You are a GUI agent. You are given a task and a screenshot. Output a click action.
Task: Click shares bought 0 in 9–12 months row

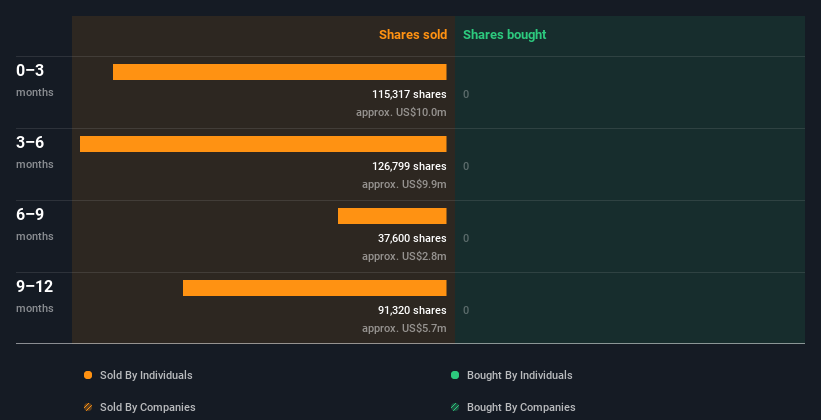click(466, 311)
